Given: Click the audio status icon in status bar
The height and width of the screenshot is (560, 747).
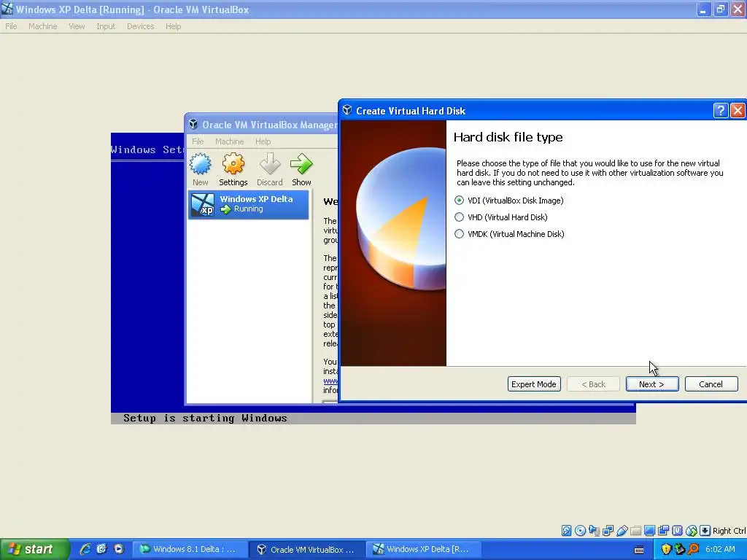Looking at the screenshot, I should click(x=594, y=531).
